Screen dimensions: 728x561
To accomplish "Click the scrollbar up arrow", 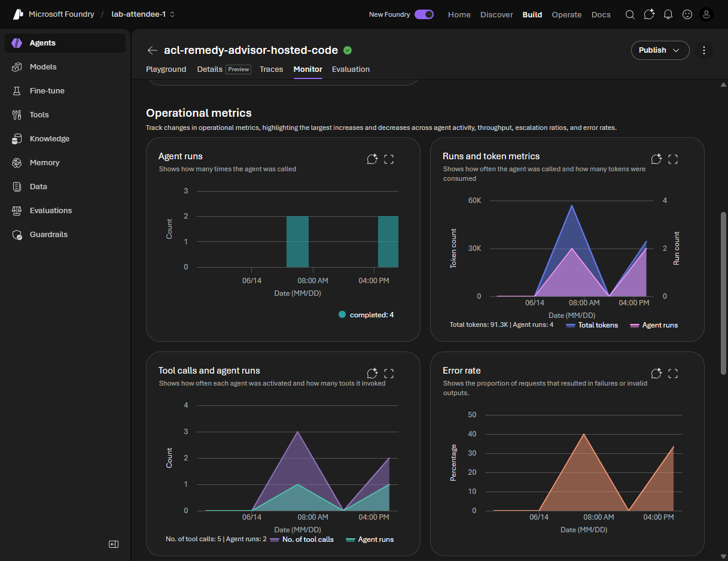I will click(x=723, y=85).
